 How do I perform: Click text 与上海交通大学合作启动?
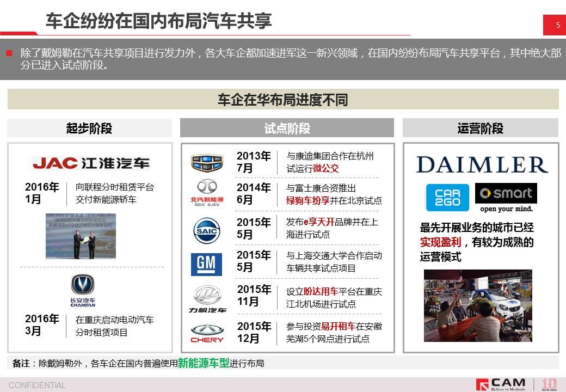(x=334, y=255)
